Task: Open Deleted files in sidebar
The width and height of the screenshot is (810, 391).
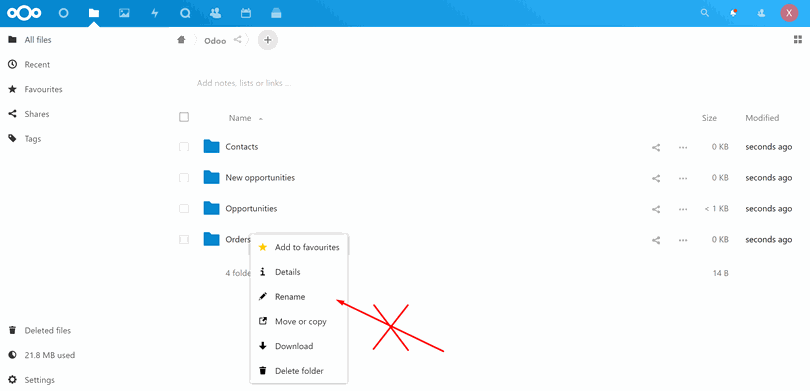Action: click(48, 331)
